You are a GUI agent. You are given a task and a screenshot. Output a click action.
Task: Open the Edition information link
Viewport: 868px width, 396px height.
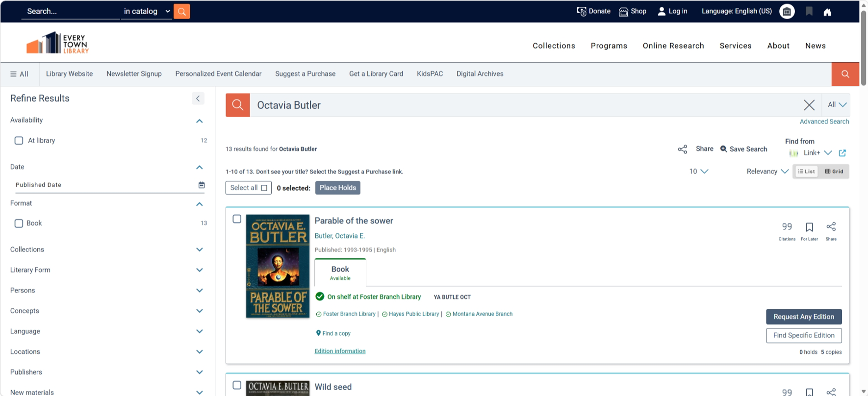340,351
